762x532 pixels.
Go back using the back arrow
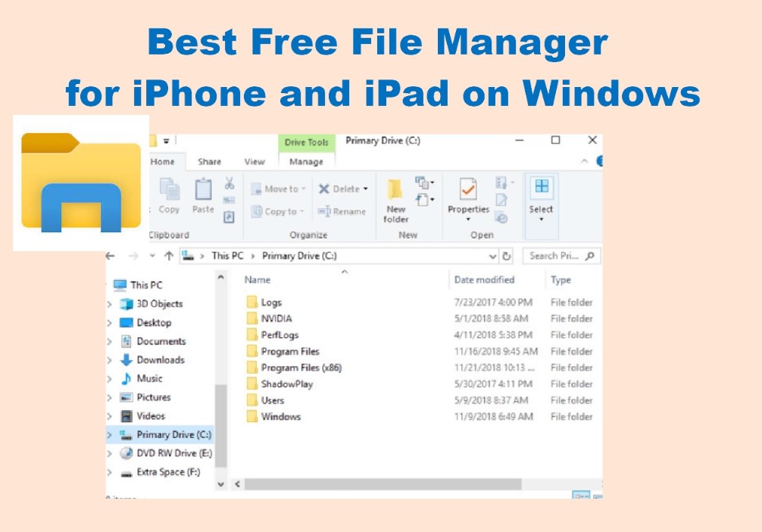(110, 256)
